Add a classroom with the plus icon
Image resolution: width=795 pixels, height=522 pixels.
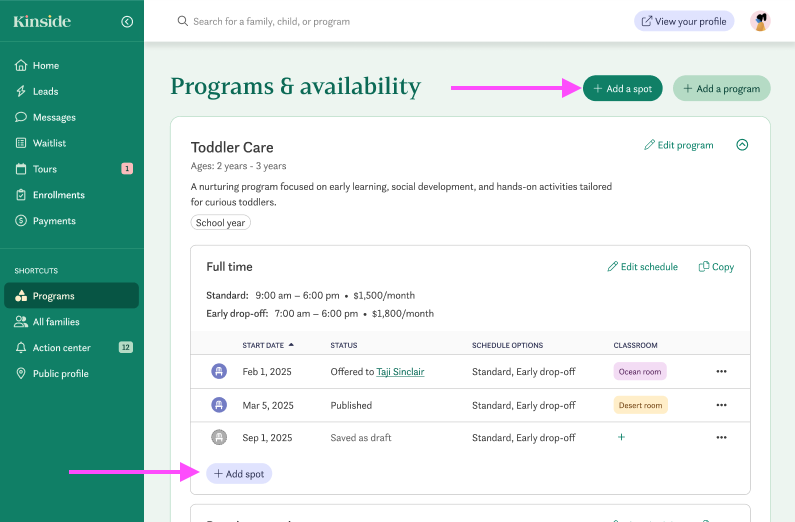tap(621, 437)
